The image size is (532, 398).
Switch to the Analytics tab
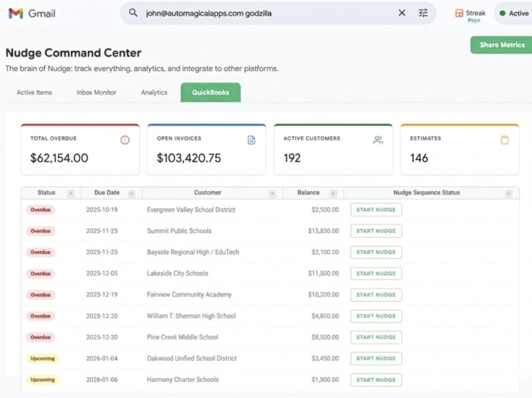click(154, 92)
